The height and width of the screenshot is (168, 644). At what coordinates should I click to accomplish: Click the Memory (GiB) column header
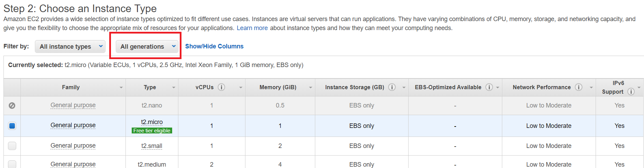[x=278, y=87]
